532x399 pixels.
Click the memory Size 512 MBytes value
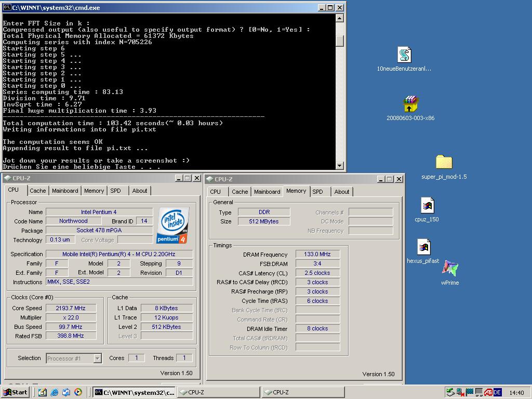click(x=263, y=221)
